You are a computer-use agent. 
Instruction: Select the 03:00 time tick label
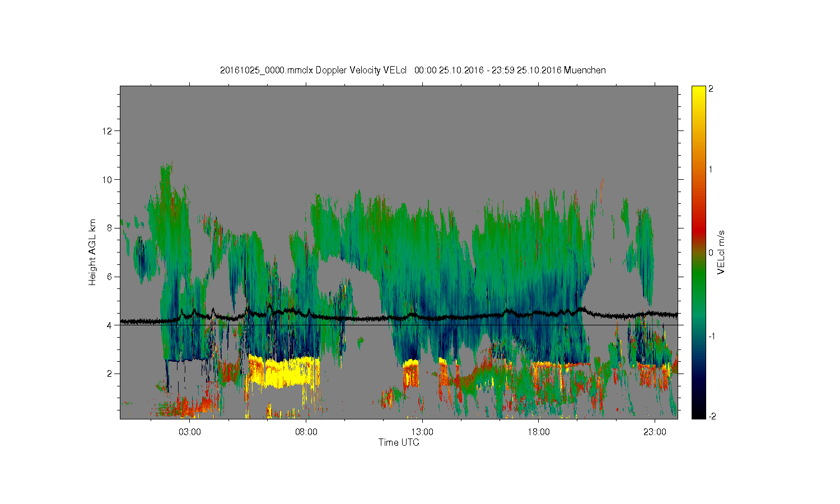190,432
